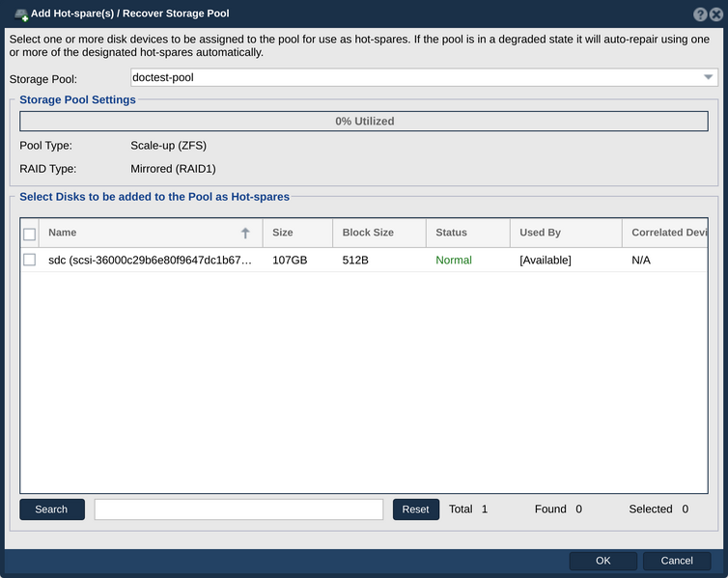The height and width of the screenshot is (578, 728).
Task: Sort by the Size column header
Action: (297, 233)
